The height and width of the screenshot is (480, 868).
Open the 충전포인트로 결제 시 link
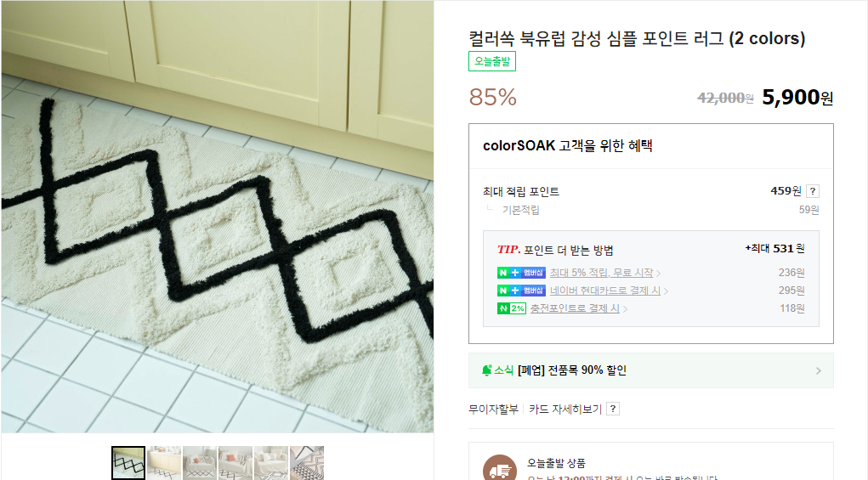coord(575,308)
